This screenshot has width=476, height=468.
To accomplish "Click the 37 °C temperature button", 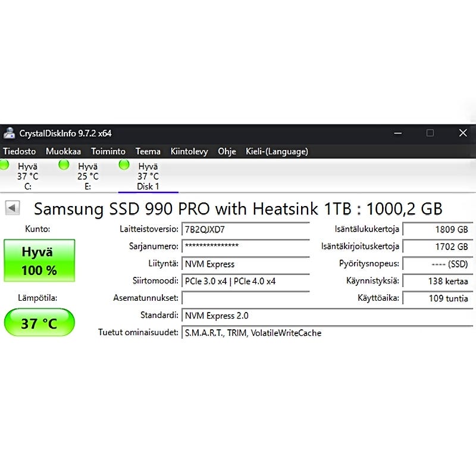I will point(39,323).
